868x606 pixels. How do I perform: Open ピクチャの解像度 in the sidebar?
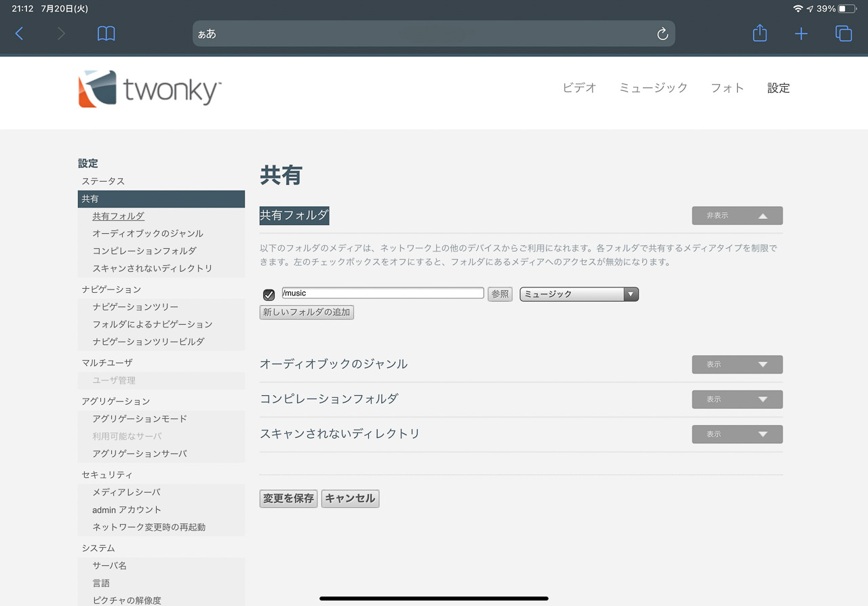point(127,601)
